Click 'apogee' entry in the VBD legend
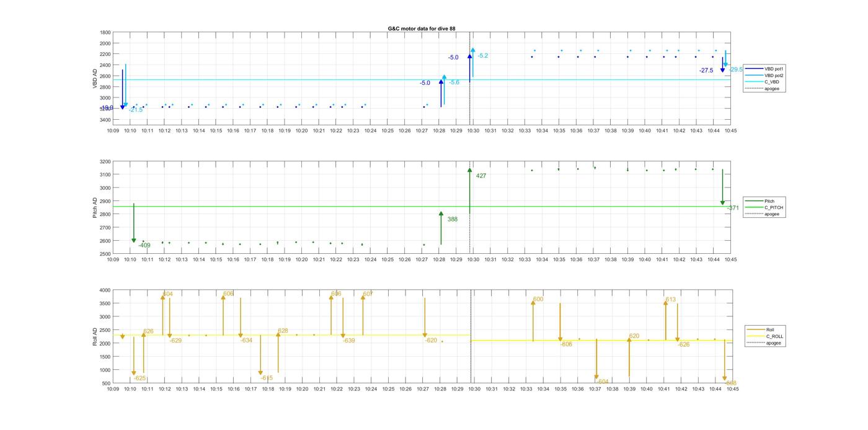868x430 pixels. 761,88
